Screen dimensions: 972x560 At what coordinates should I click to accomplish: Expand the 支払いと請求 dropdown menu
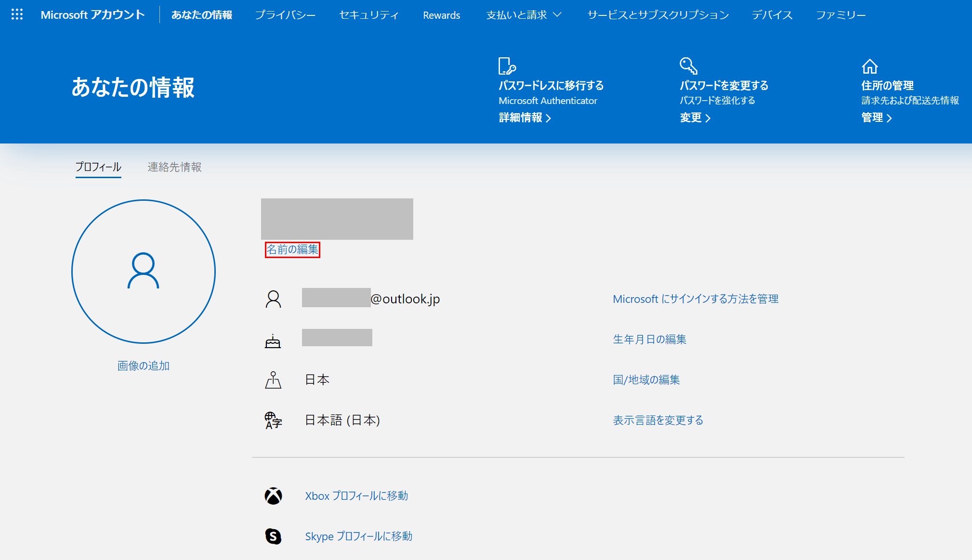[x=524, y=15]
